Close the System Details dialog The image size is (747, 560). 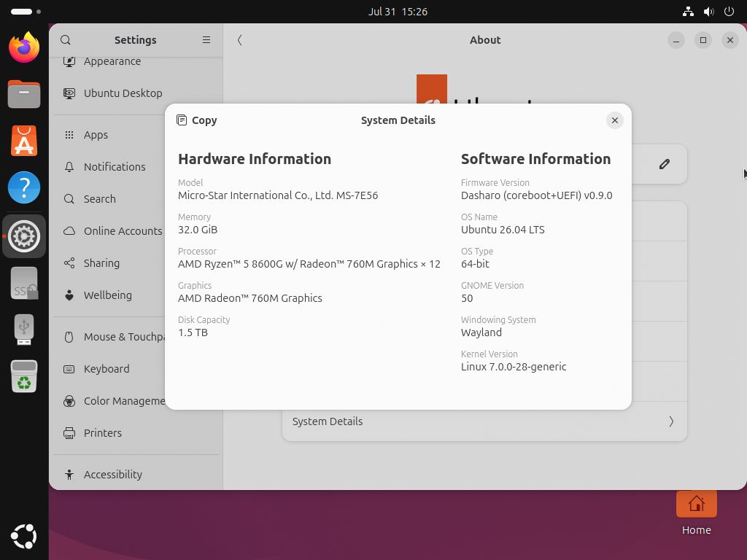click(x=614, y=120)
